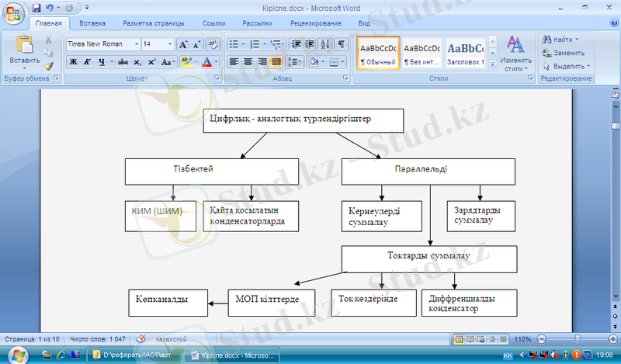Image resolution: width=621 pixels, height=364 pixels.
Task: Select the Заголовок 1 style thumbnail
Action: tap(466, 54)
